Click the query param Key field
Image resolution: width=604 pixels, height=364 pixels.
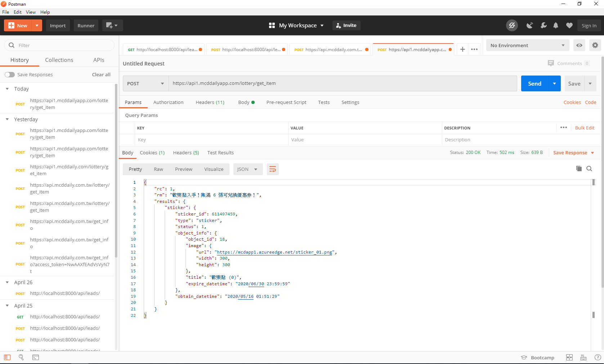pyautogui.click(x=212, y=140)
